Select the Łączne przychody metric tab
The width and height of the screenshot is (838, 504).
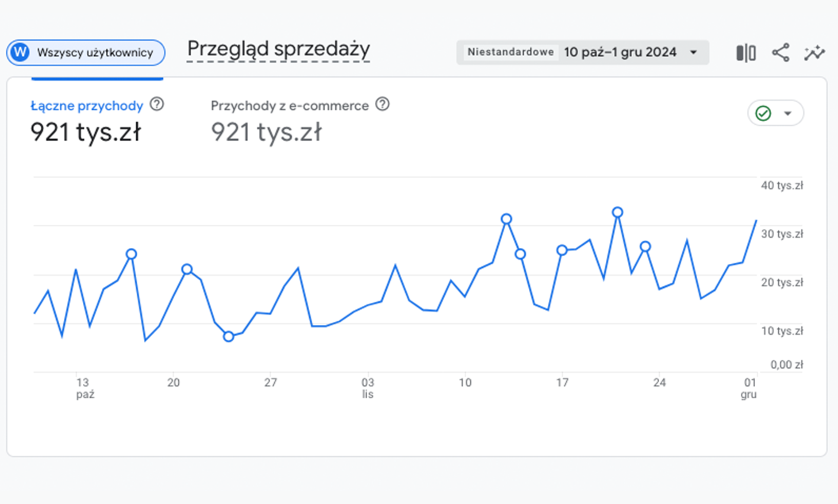click(87, 106)
